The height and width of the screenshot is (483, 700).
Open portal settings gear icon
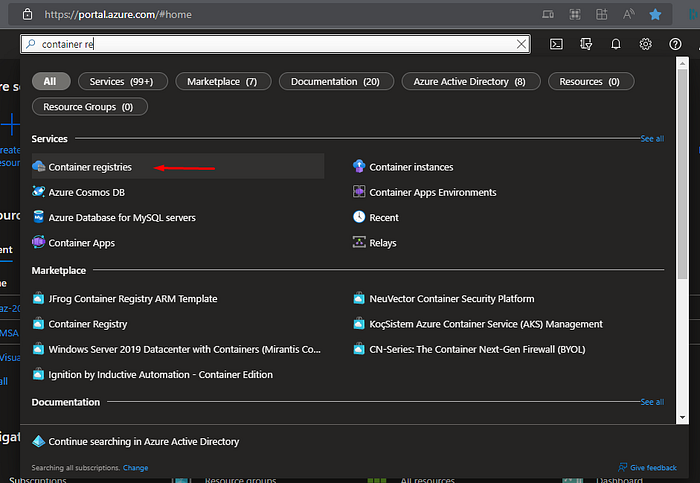click(x=646, y=44)
